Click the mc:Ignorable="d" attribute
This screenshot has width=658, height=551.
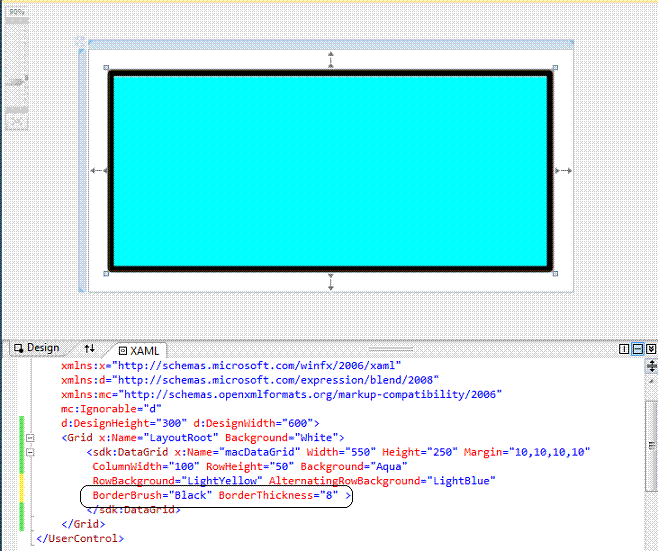[111, 409]
